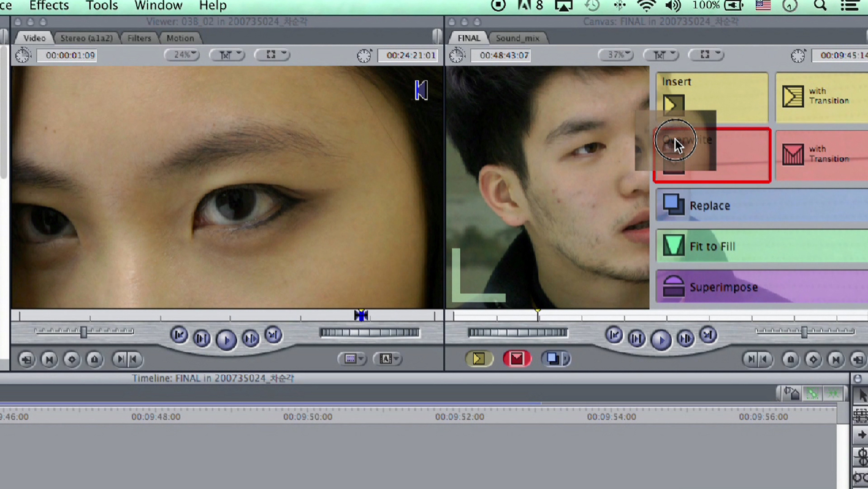Play the sequence in the Canvas
The image size is (868, 489).
[661, 340]
